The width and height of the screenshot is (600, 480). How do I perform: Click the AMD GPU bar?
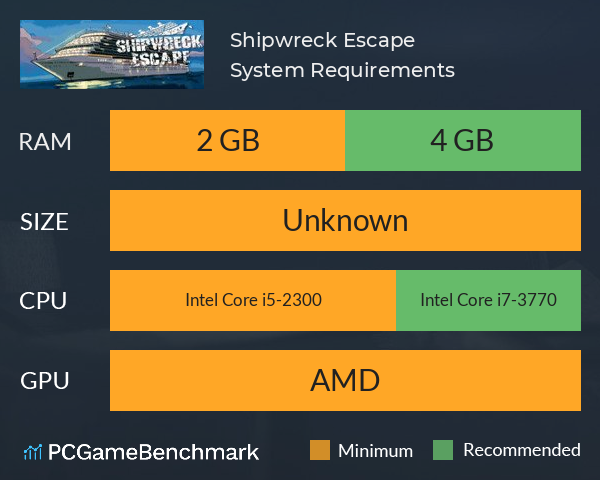[345, 380]
